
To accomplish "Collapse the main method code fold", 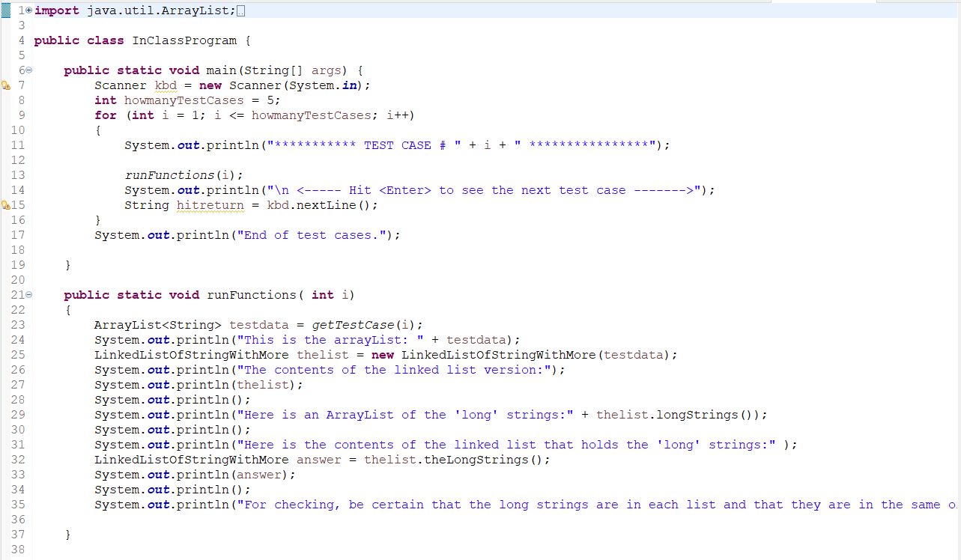I will tap(27, 70).
